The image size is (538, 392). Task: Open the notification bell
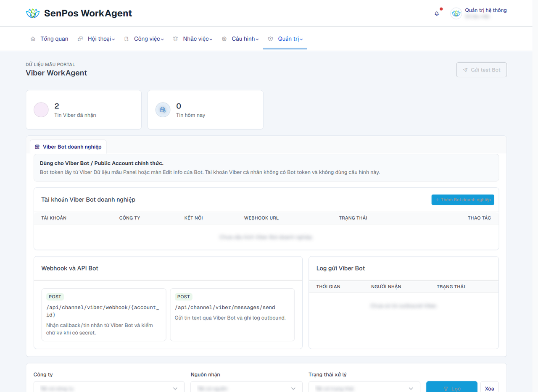437,13
